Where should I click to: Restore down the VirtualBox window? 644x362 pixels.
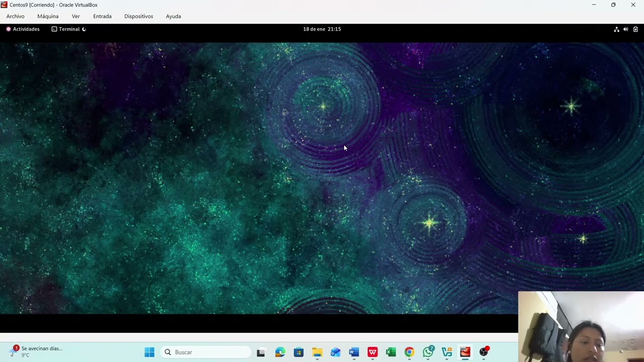[613, 5]
